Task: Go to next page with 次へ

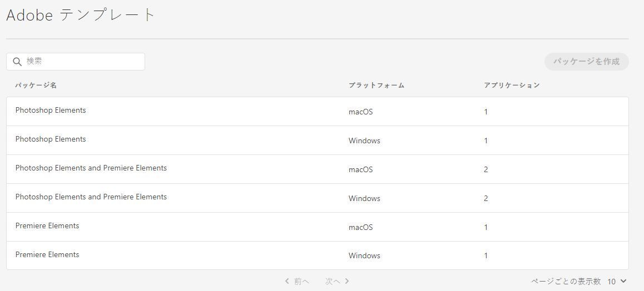Action: click(x=337, y=281)
